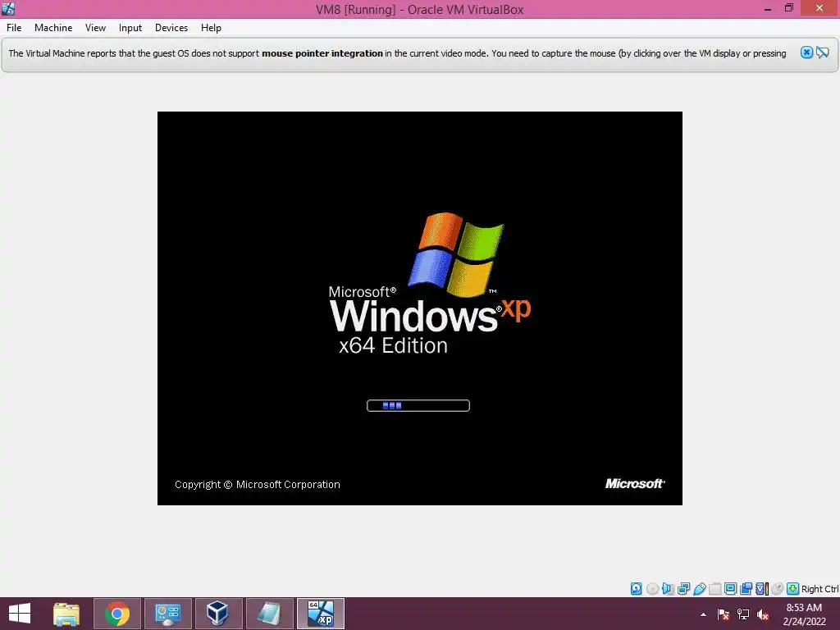Open the Windows Start button
Screen dimensions: 840x630
tap(20, 614)
